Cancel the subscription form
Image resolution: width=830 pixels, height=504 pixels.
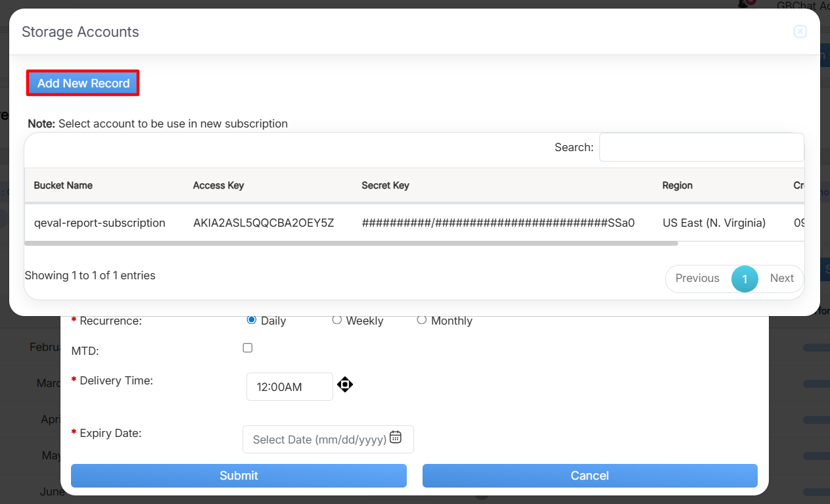pos(589,476)
